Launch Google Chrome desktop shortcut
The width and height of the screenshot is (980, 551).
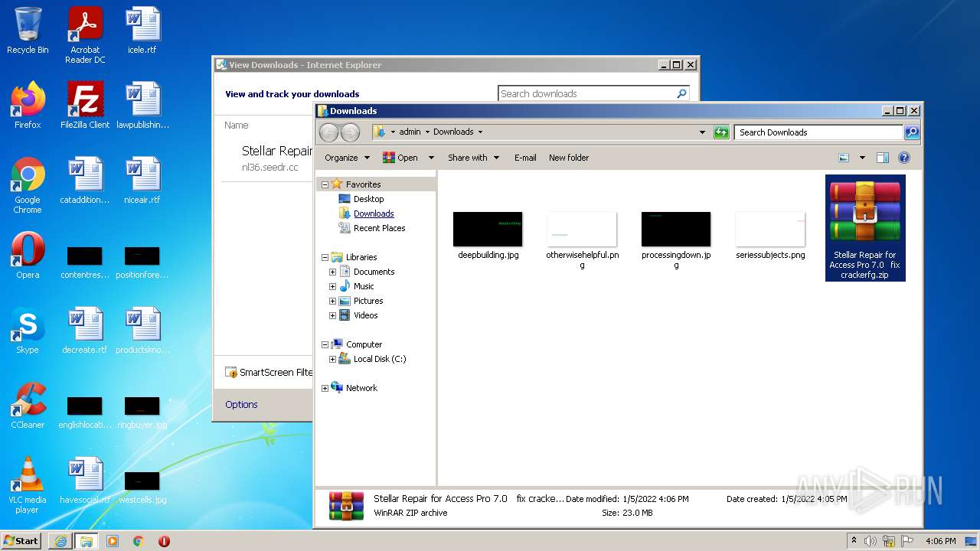click(28, 185)
